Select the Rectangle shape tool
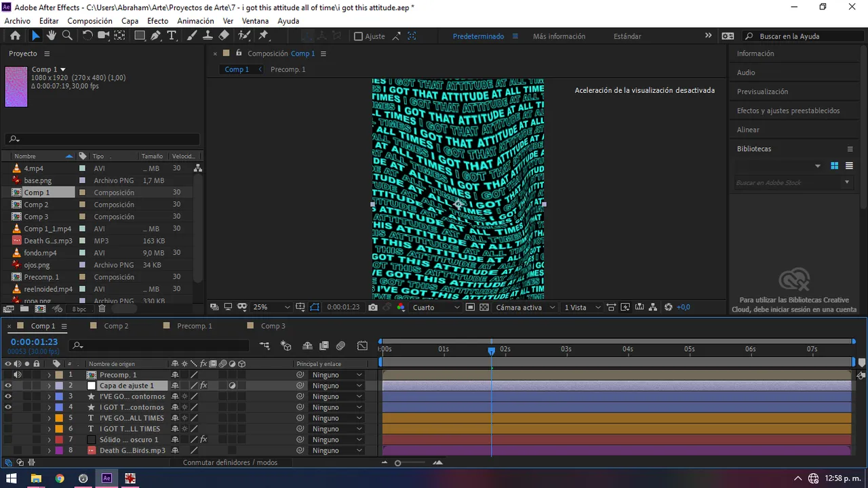Screen dimensions: 868x488 pos(140,36)
